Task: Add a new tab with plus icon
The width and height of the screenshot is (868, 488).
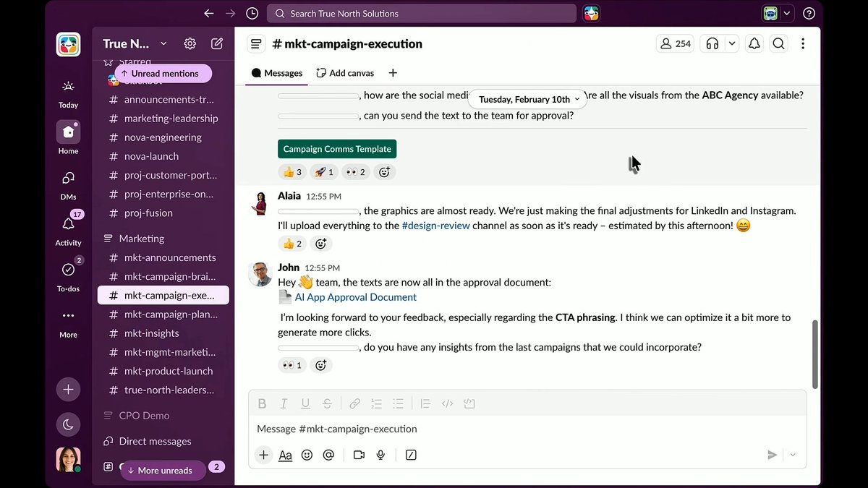Action: 393,73
